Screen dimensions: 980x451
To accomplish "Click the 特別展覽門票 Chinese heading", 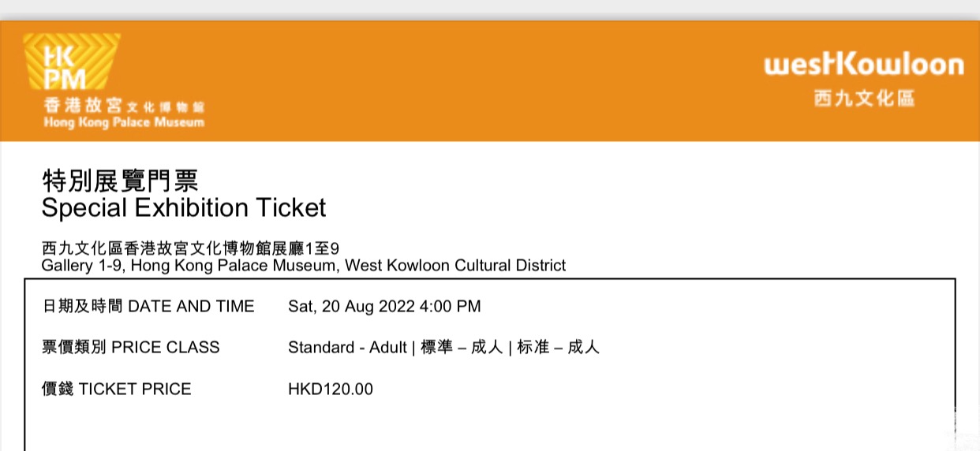I will [x=119, y=181].
